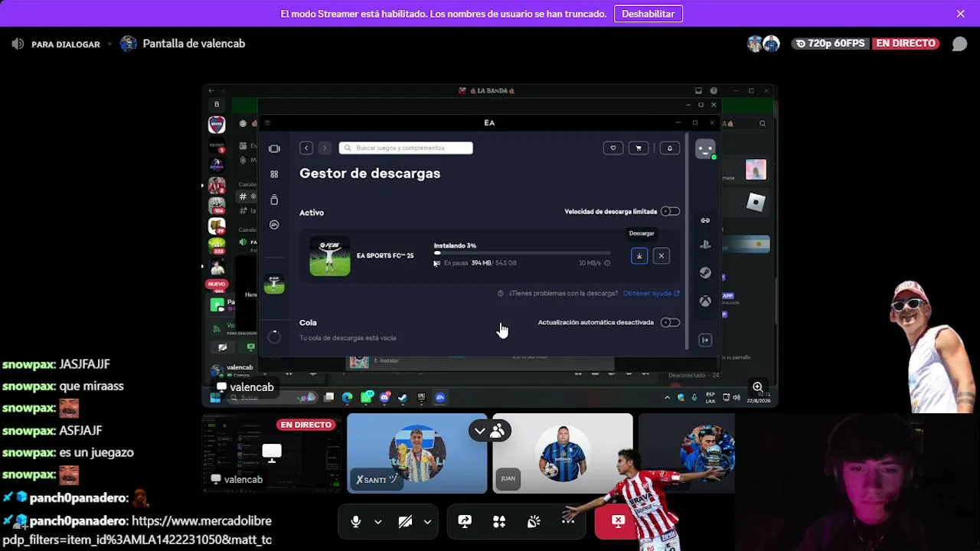
Task: Click the share screen button
Action: pos(465,522)
